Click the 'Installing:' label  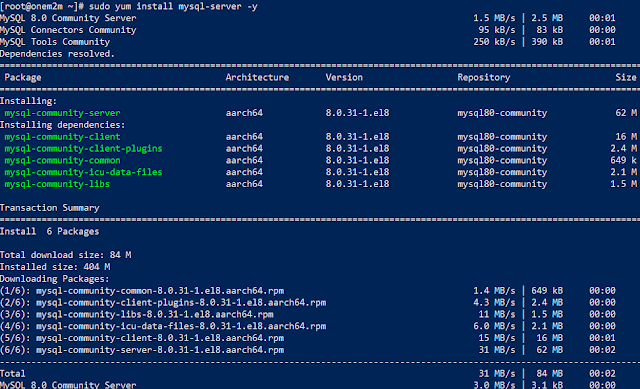[29, 101]
